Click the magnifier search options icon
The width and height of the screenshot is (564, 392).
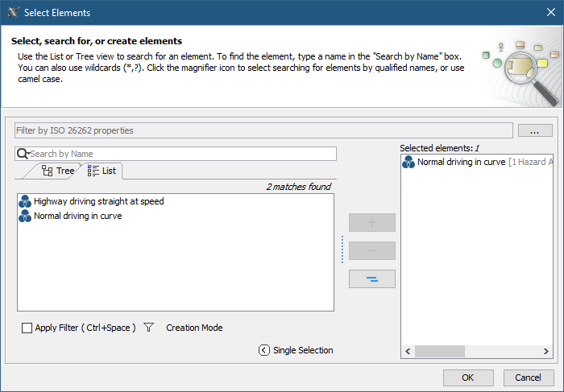point(23,154)
